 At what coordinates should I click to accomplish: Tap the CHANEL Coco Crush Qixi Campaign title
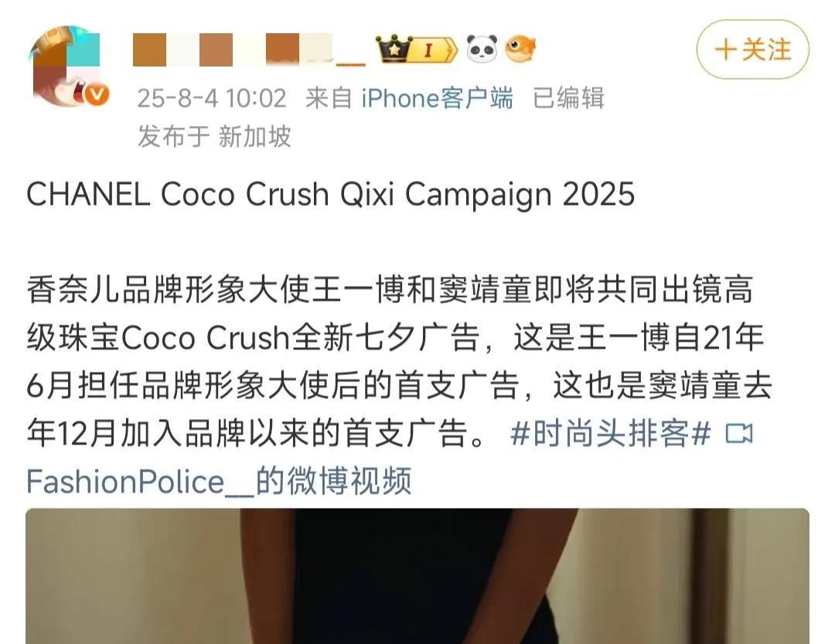point(331,194)
